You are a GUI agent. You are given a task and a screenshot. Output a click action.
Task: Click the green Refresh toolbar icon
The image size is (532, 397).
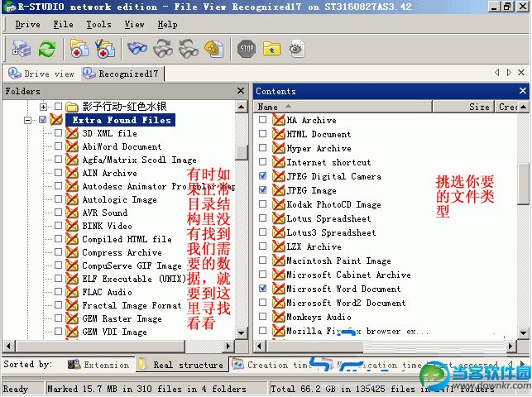(47, 49)
